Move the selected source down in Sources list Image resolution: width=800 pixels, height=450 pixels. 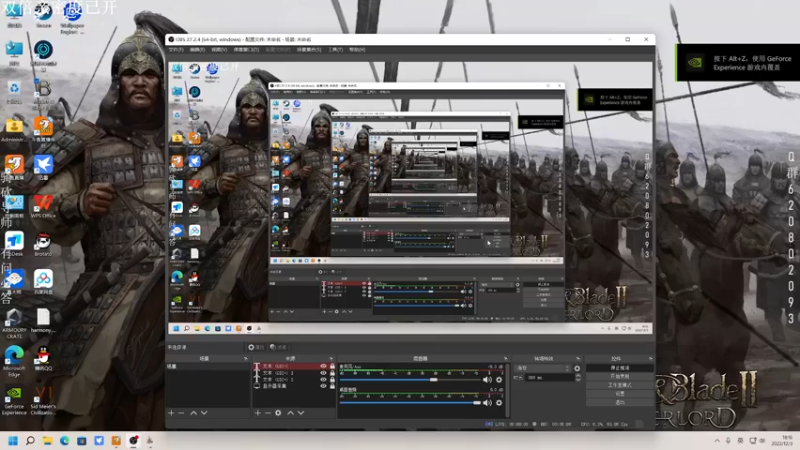pyautogui.click(x=301, y=413)
